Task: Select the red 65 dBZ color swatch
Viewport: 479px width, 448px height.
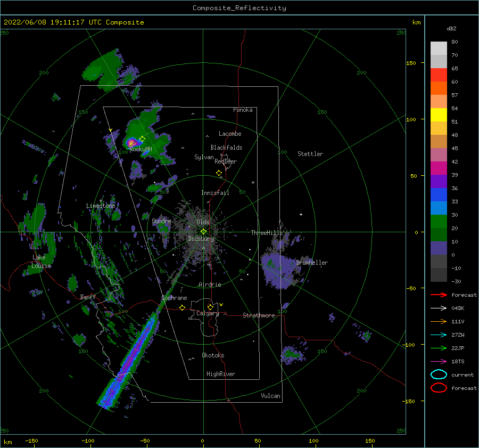Action: coord(439,75)
